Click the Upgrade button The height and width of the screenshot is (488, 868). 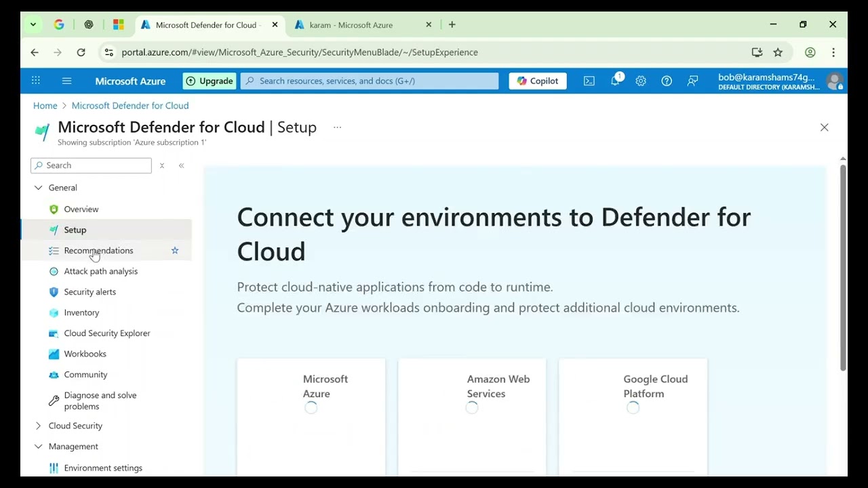pyautogui.click(x=210, y=81)
